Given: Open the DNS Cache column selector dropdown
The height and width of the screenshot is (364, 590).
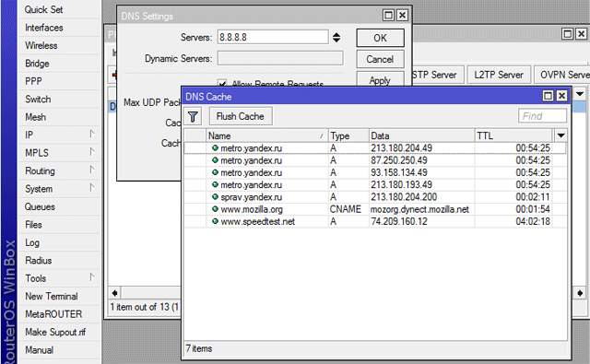Looking at the screenshot, I should (x=560, y=135).
